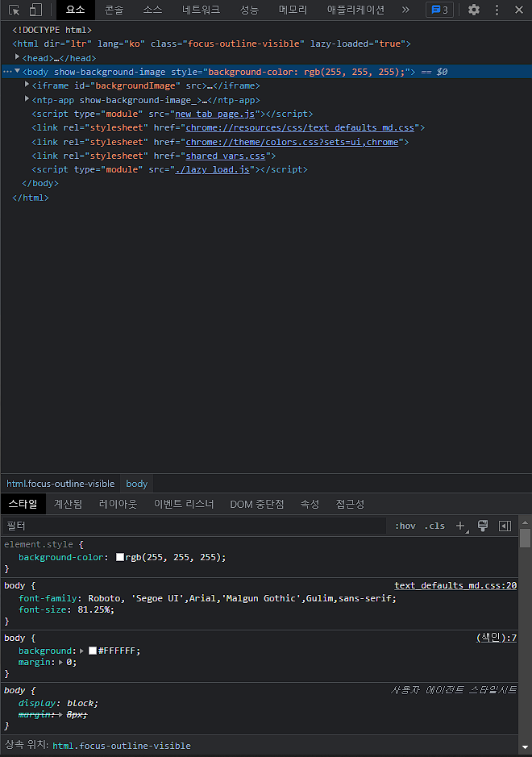Open the 레이아웃 pane tab
Viewport: 532px width, 757px height.
click(118, 504)
